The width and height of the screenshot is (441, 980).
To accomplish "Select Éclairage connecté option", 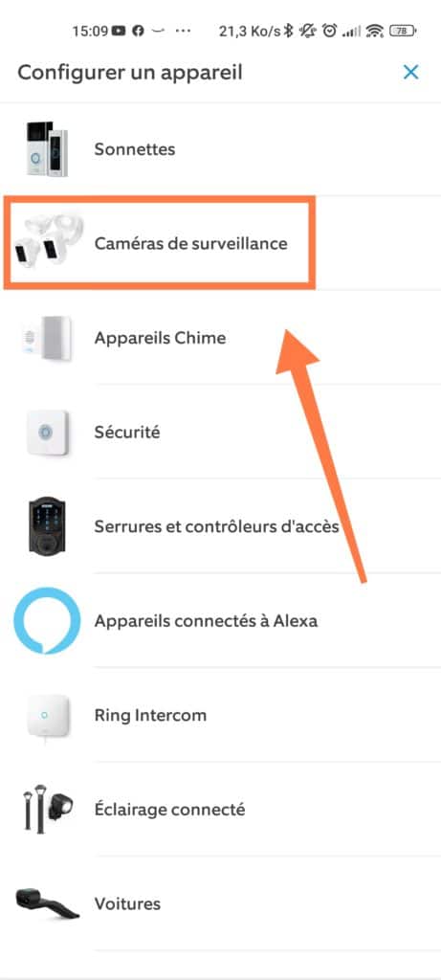I will pyautogui.click(x=220, y=810).
